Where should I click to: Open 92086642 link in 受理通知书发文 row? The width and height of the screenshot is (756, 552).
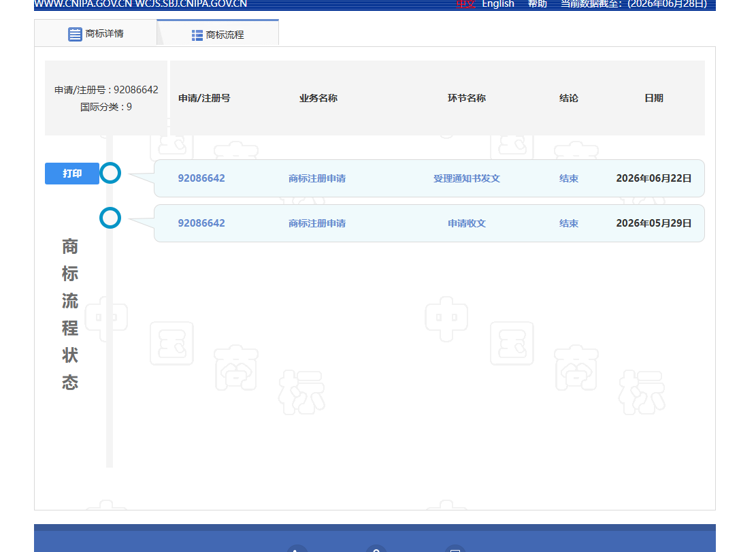(x=201, y=178)
